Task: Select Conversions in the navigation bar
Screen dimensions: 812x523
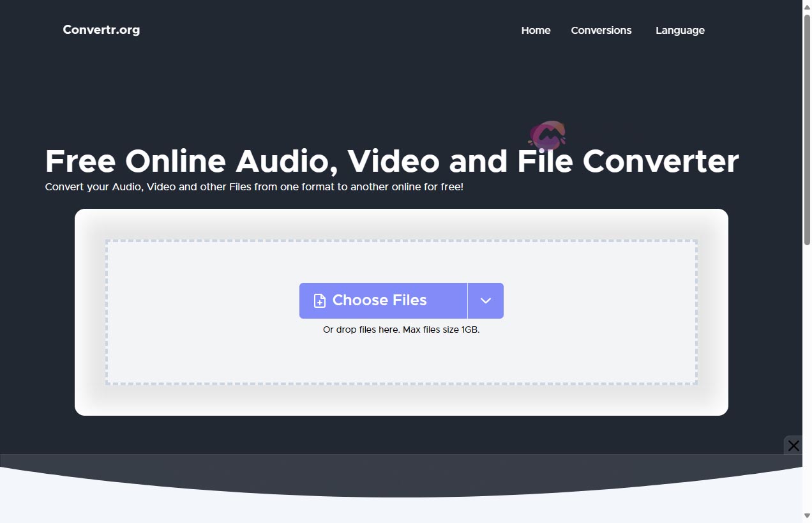Action: tap(601, 30)
